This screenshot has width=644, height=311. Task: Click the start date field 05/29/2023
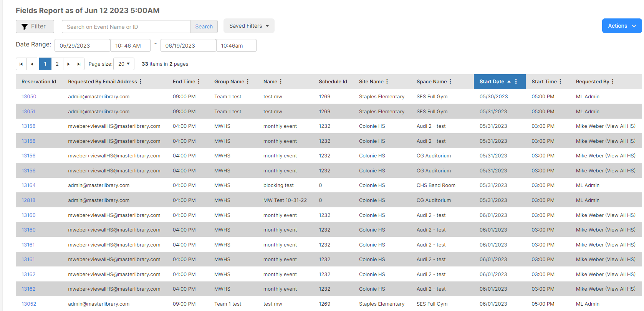click(82, 45)
